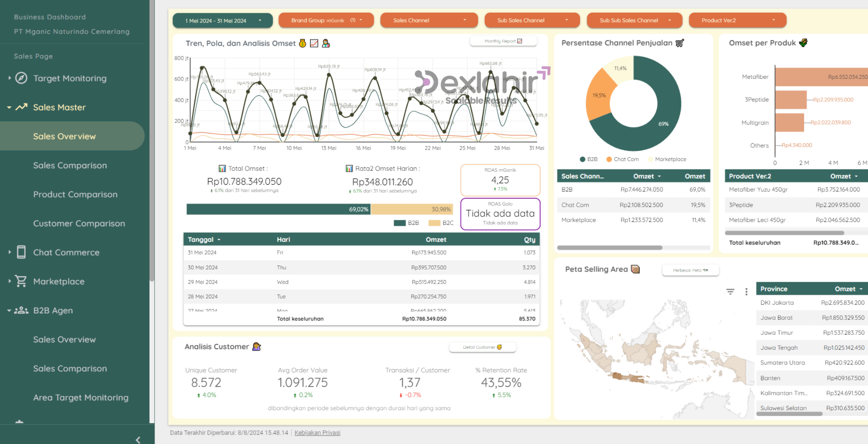
Task: Click the Target Monitoring compass icon
Action: 21,78
